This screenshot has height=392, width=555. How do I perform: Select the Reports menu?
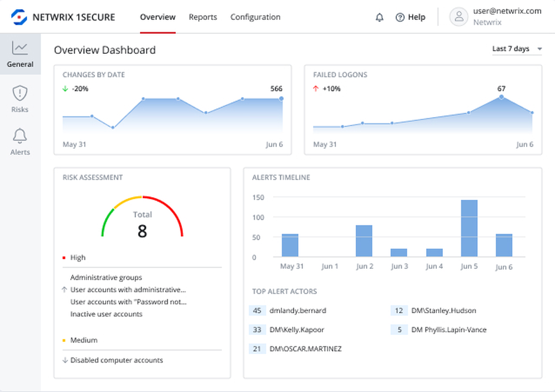[203, 17]
